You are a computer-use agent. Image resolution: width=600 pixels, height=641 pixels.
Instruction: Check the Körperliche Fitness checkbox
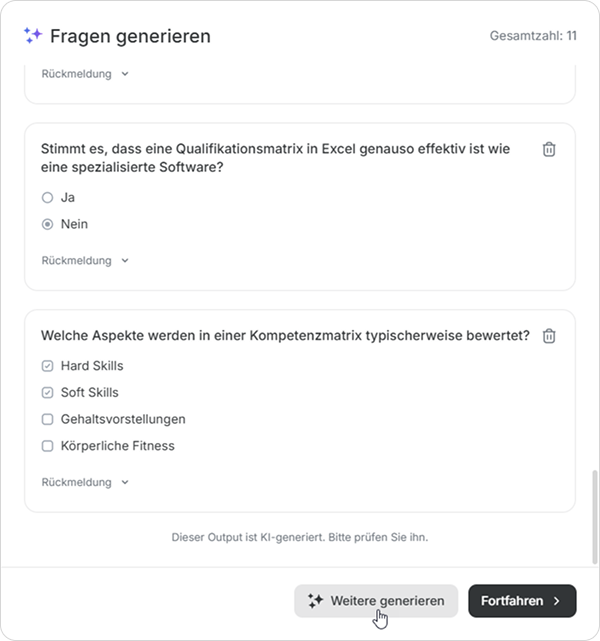click(47, 447)
